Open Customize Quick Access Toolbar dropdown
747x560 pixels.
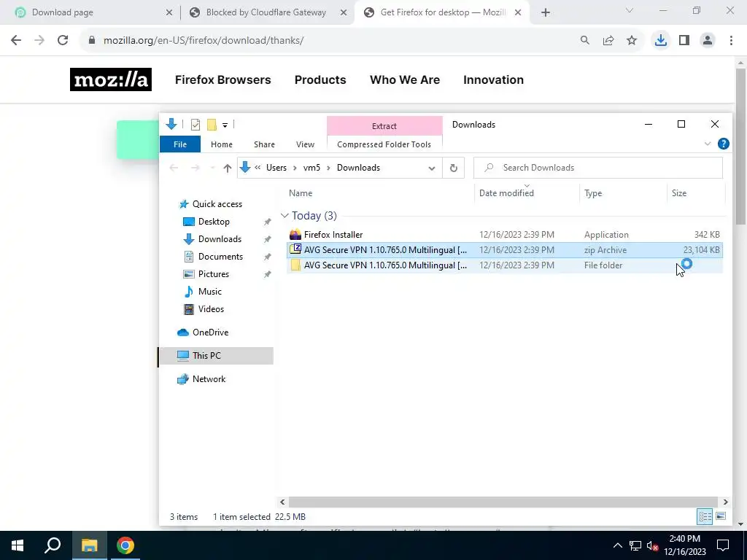tap(225, 125)
